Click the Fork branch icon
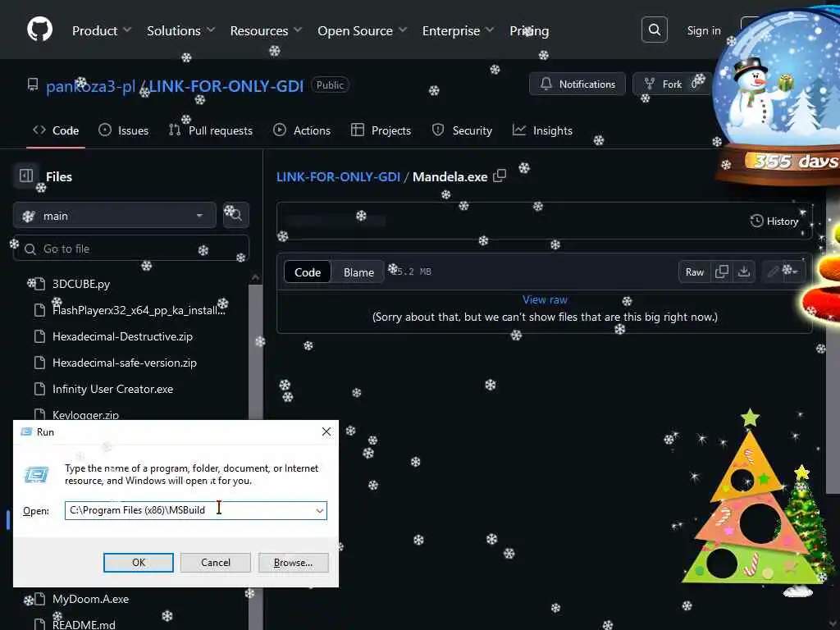This screenshot has height=630, width=840. [650, 84]
